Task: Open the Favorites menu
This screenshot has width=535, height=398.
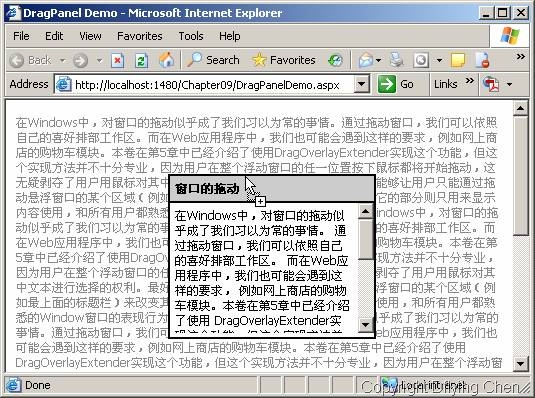Action: 140,36
